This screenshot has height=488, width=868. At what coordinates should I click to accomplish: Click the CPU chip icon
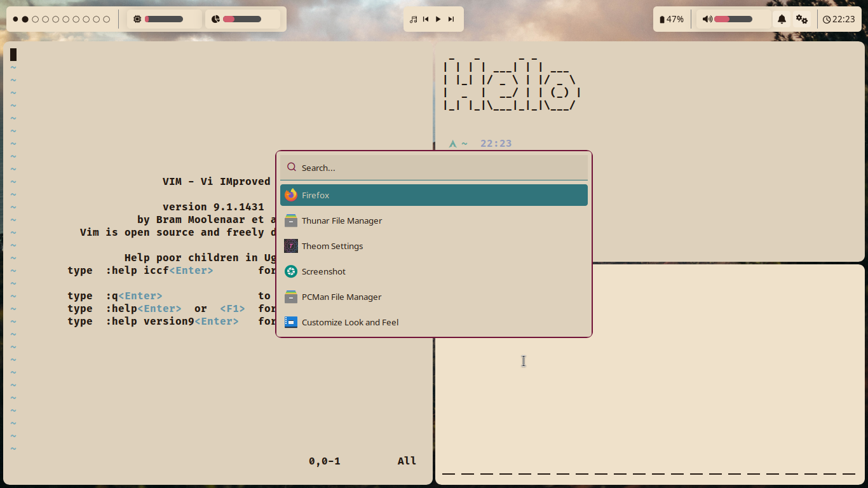[137, 19]
